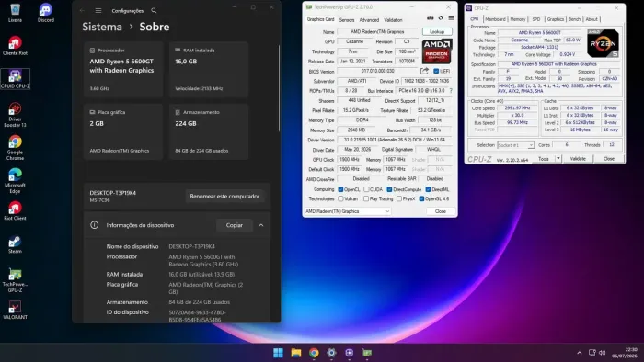Image resolution: width=644 pixels, height=362 pixels.
Task: Open File Explorer from the taskbar
Action: pos(295,353)
